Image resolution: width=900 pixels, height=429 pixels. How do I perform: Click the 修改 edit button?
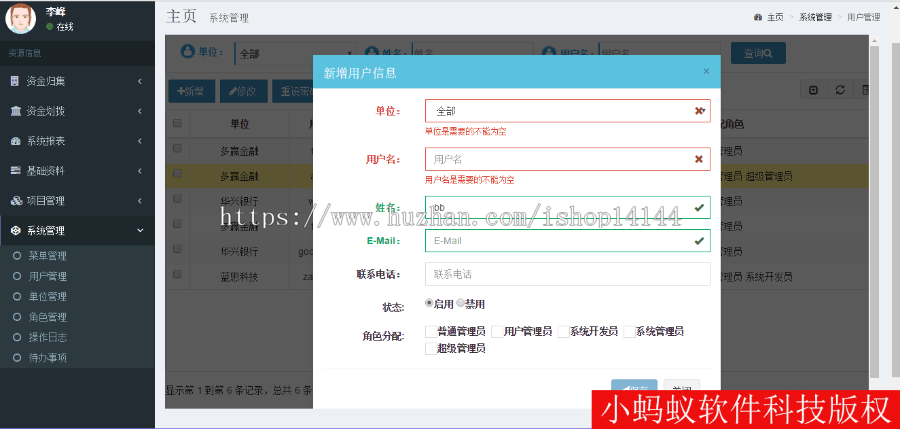[x=243, y=91]
